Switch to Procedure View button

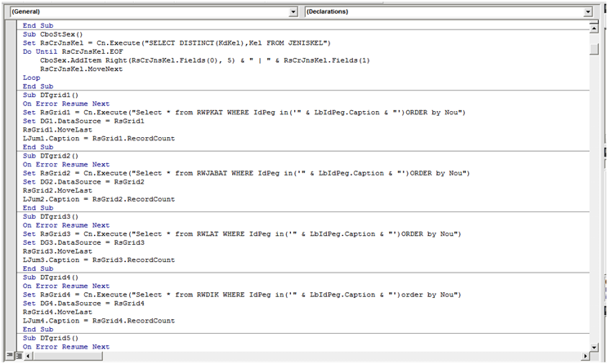9,355
